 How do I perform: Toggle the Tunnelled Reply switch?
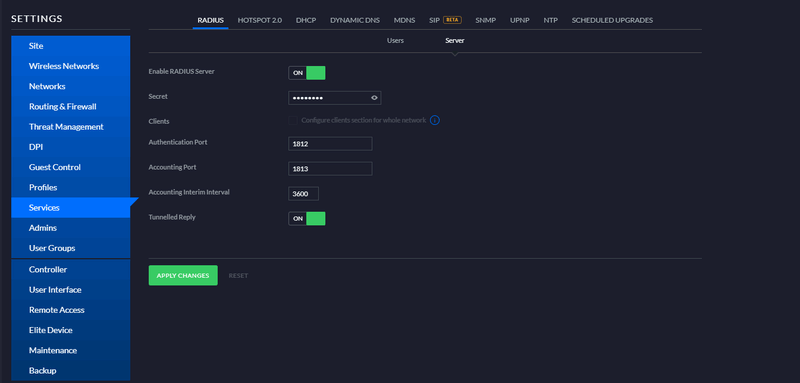point(307,219)
